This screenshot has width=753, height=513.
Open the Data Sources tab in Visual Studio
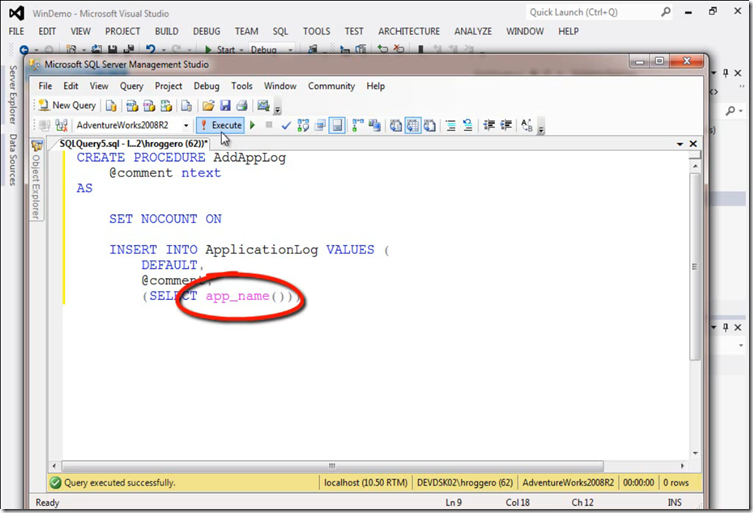click(x=13, y=159)
